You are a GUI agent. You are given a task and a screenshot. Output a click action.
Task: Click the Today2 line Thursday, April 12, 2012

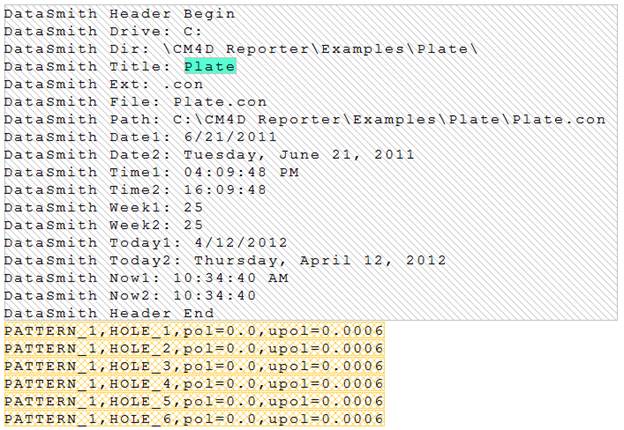[x=225, y=259]
